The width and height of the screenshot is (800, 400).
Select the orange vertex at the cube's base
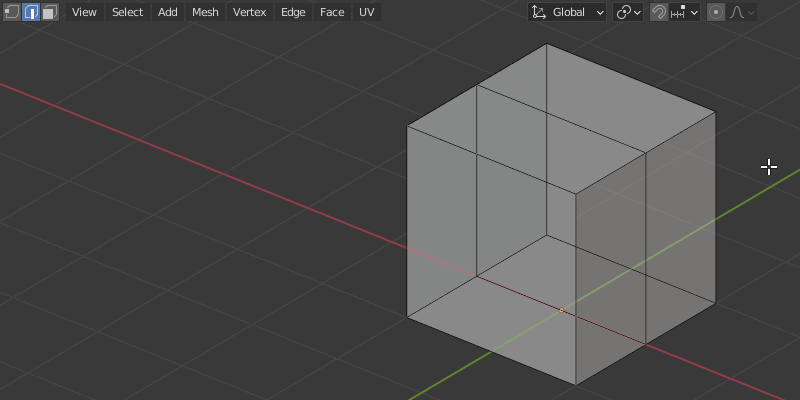(x=561, y=310)
